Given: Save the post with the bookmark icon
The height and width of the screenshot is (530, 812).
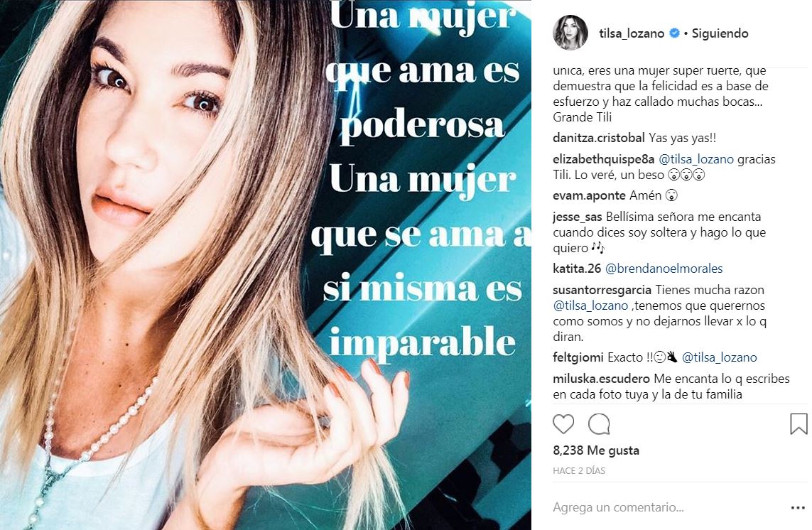Looking at the screenshot, I should pos(799,424).
